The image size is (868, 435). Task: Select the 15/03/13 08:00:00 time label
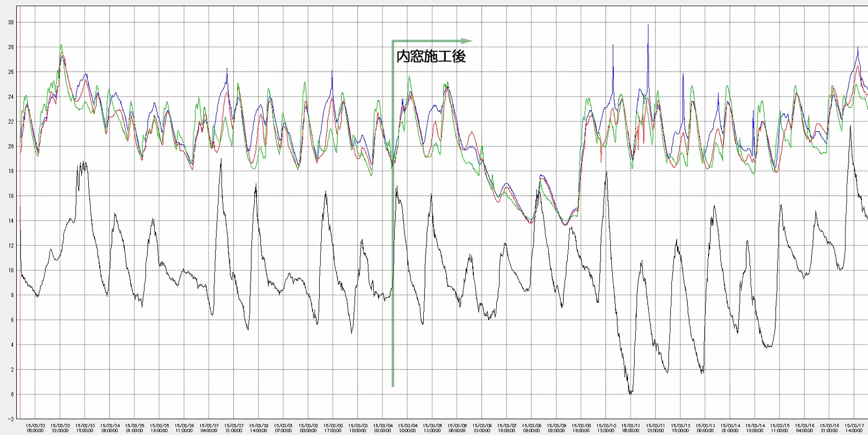pos(705,428)
